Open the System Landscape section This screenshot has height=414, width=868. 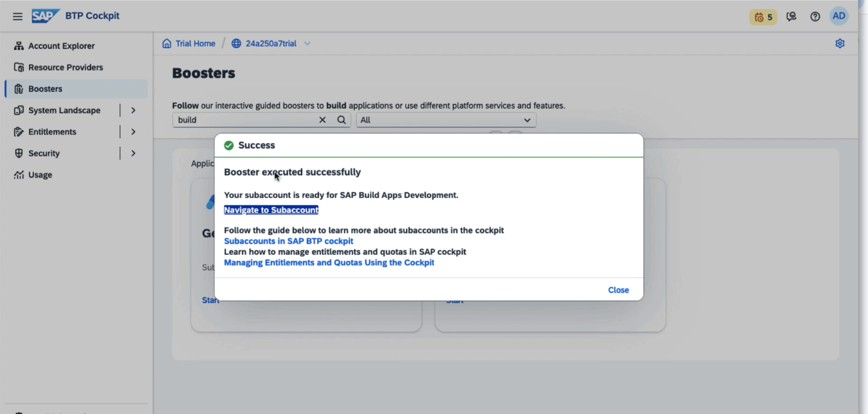click(x=65, y=110)
